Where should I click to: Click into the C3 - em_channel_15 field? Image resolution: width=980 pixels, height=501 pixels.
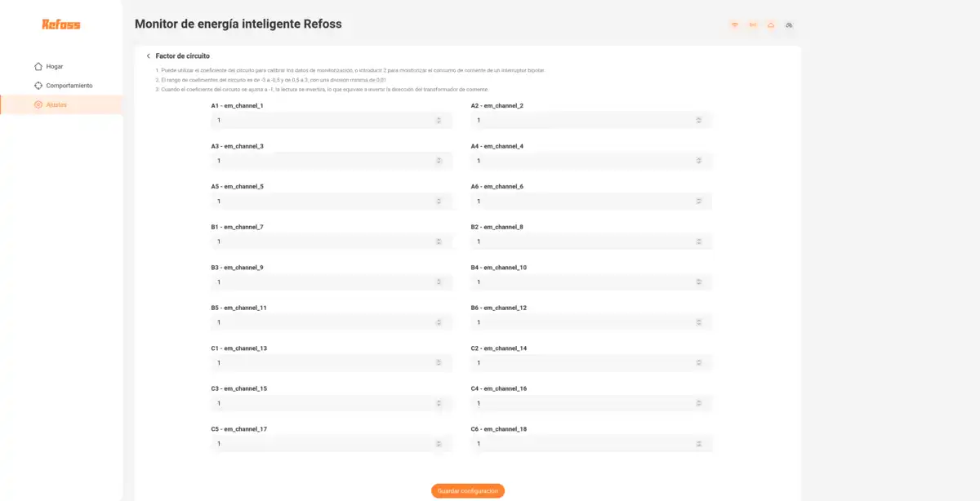click(323, 403)
